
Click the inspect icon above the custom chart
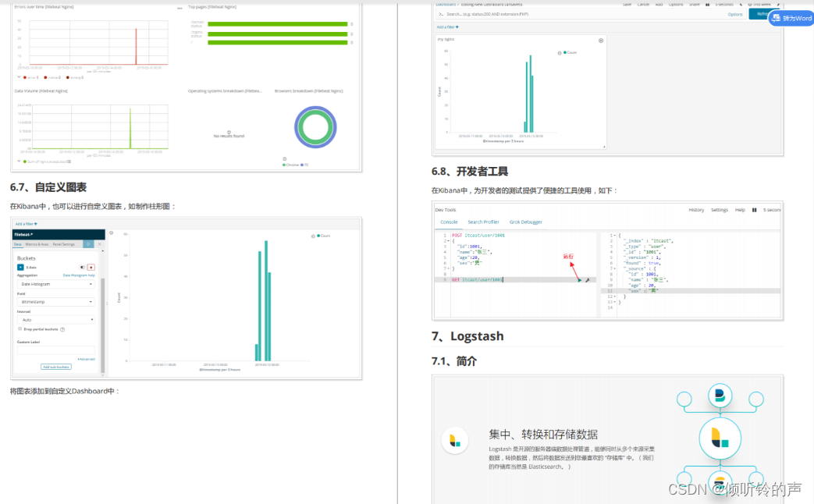point(111,232)
